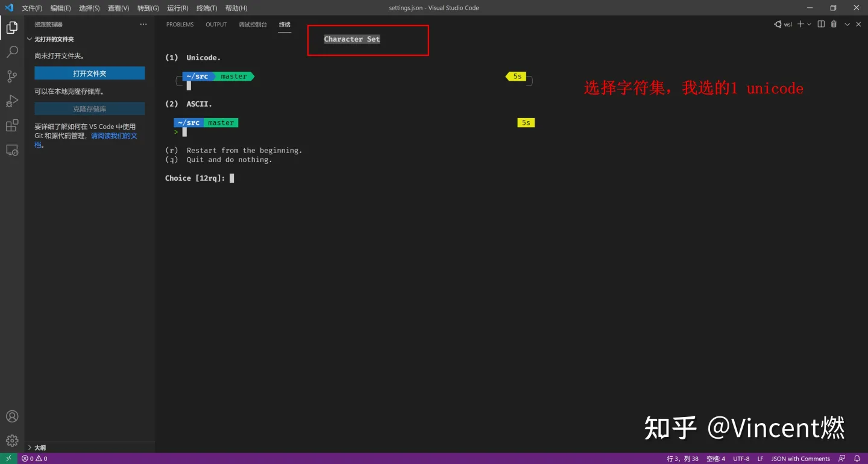Click the Character Set heading in terminal
The image size is (868, 464).
tap(352, 39)
